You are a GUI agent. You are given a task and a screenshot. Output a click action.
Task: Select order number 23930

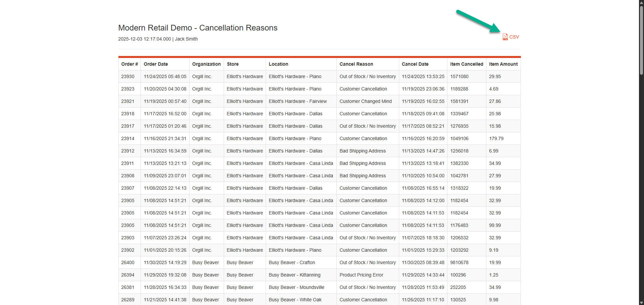128,76
